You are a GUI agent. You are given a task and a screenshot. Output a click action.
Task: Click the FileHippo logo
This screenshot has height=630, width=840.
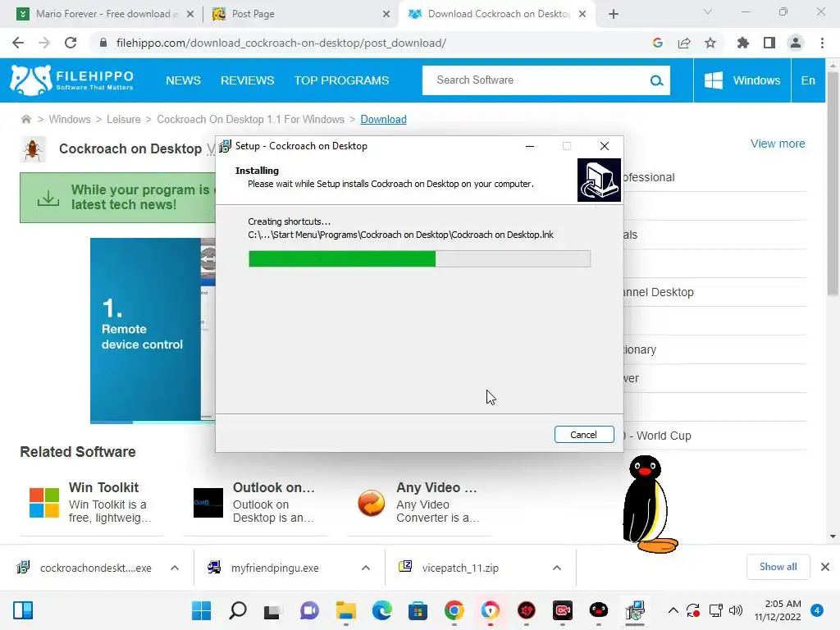click(72, 80)
